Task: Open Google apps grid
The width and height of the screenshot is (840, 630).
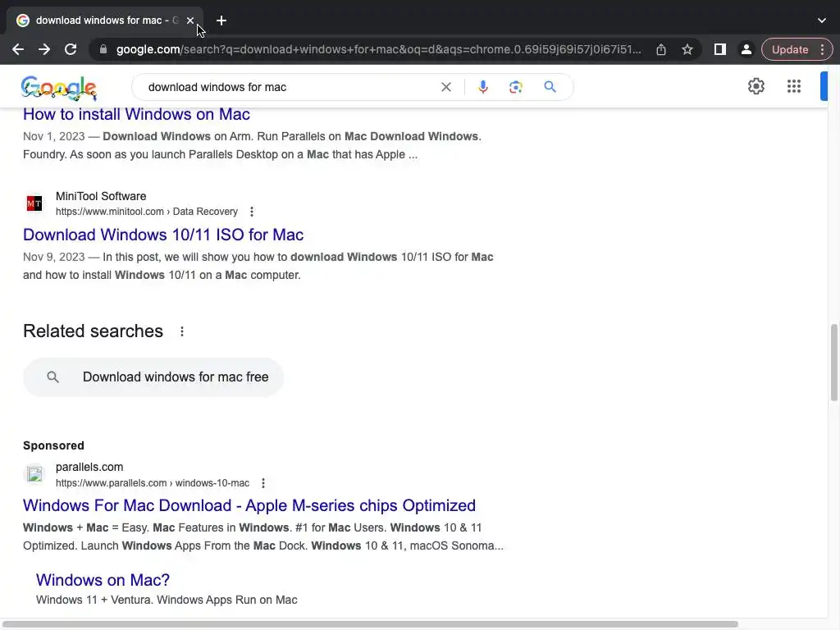Action: 794,86
